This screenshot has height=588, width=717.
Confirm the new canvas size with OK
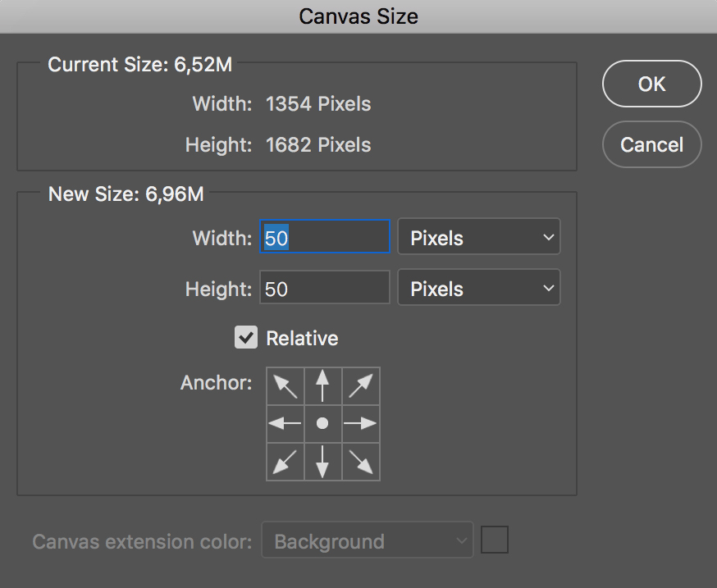point(651,84)
